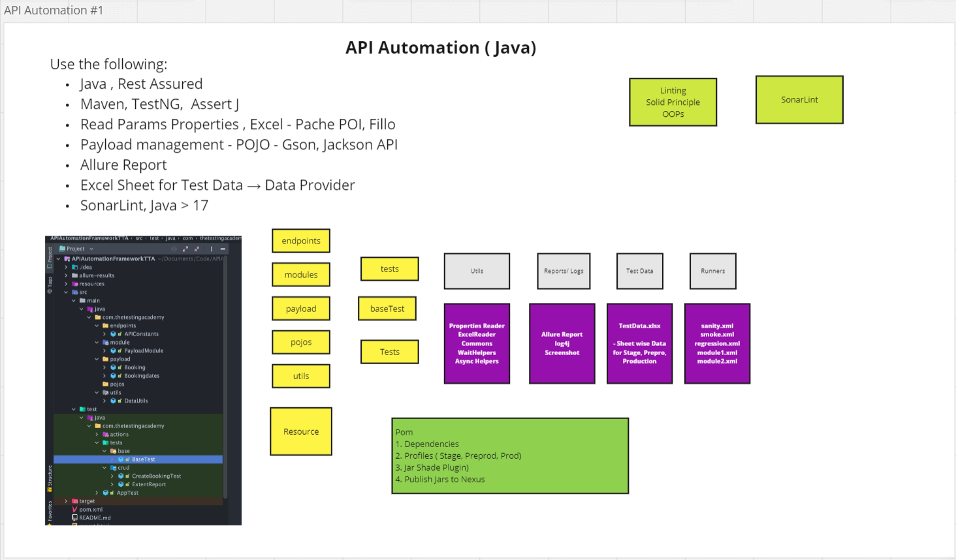Select the green Pom dependencies note
956x560 pixels.
pyautogui.click(x=509, y=456)
